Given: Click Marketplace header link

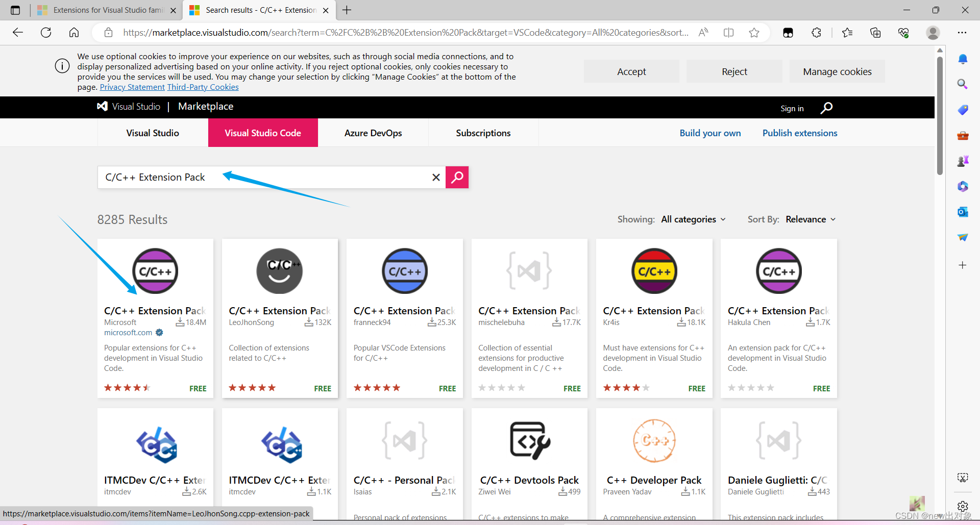Looking at the screenshot, I should click(x=206, y=106).
